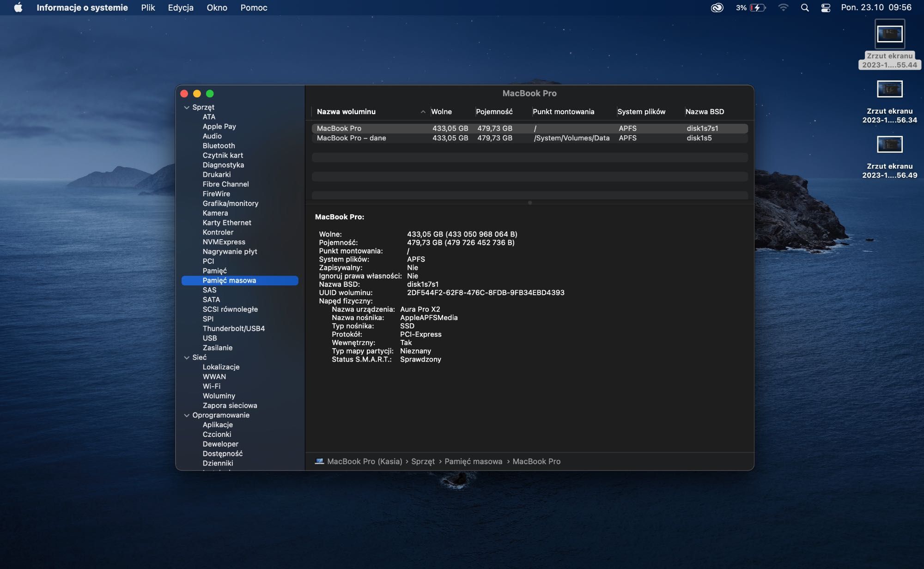
Task: Click the UUID woluminu value text
Action: tap(486, 293)
